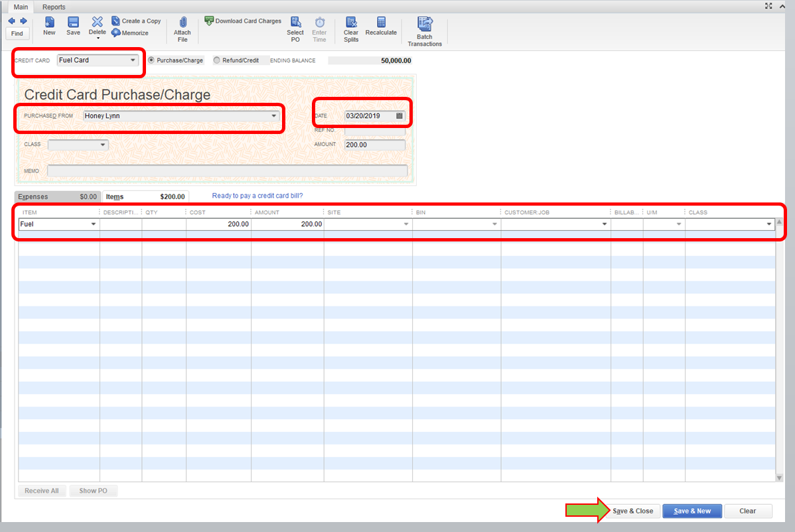This screenshot has height=532, width=795.
Task: Click the Delete toolbar icon
Action: pos(98,22)
